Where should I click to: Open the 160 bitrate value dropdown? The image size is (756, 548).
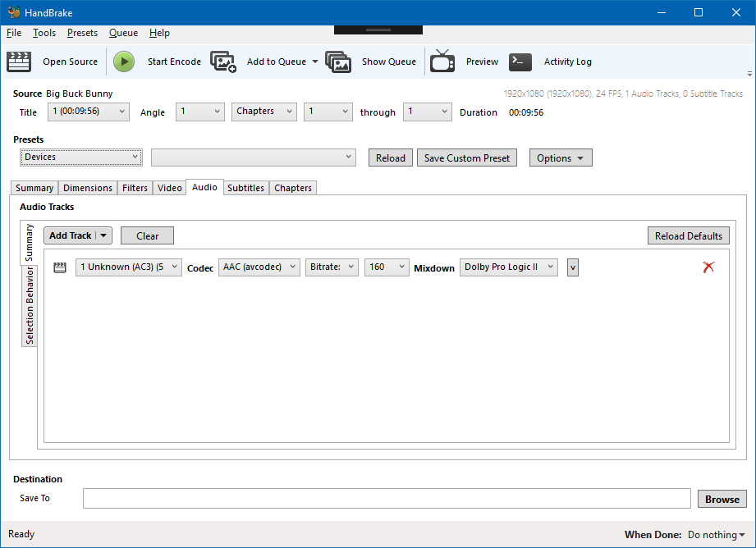[x=387, y=267]
